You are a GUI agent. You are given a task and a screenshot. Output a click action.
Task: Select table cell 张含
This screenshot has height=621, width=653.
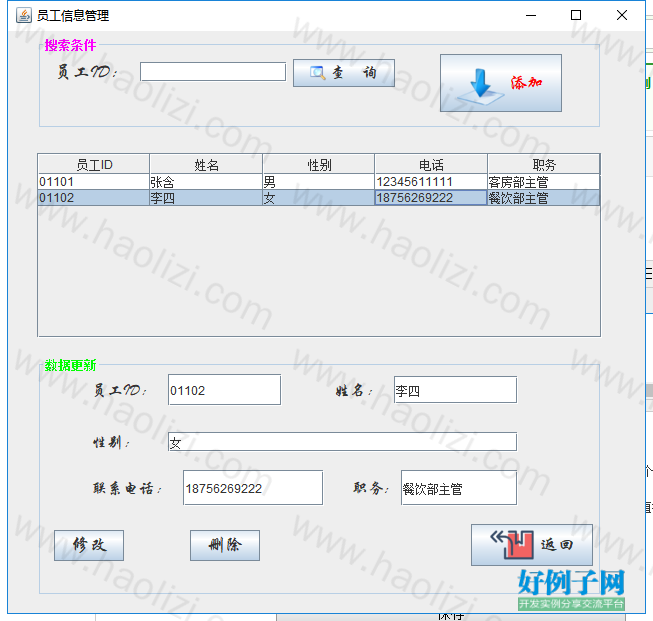coord(206,182)
